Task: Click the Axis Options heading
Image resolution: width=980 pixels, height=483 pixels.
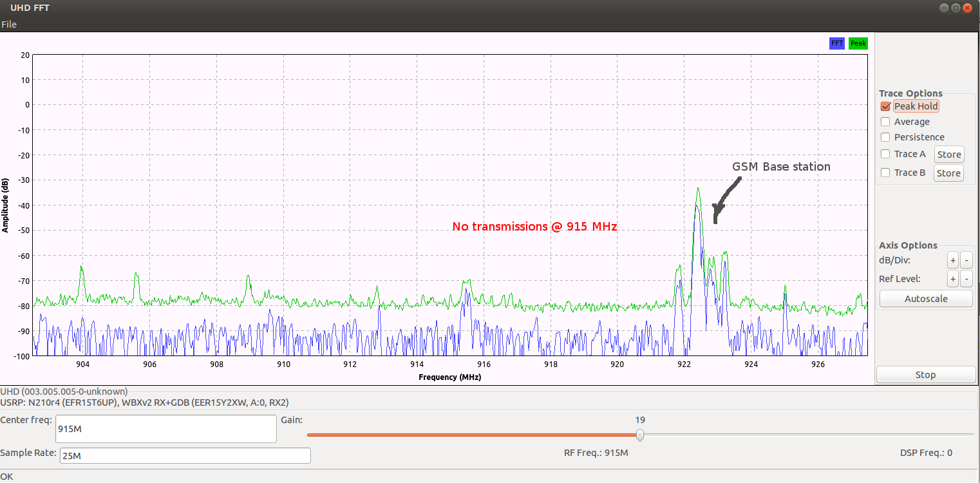Action: [x=908, y=245]
